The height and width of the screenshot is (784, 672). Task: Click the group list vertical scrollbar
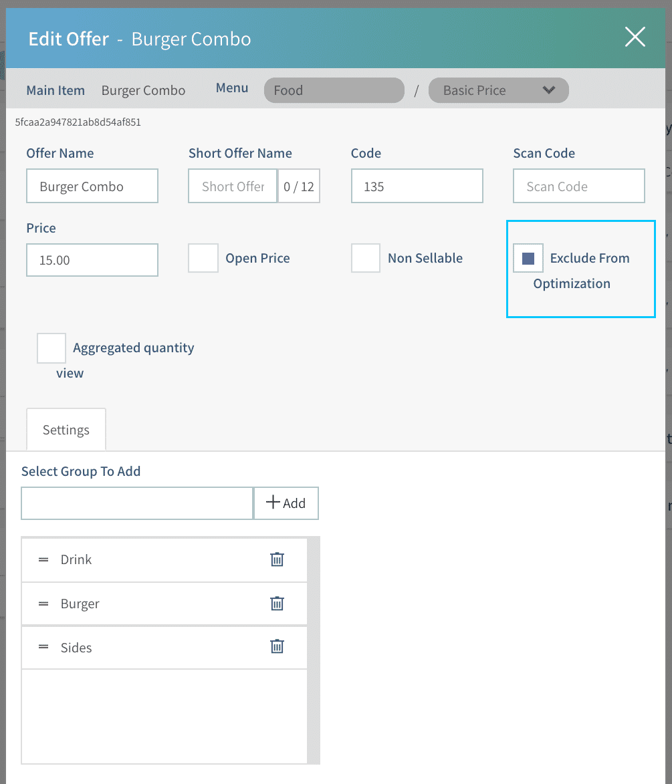(x=313, y=650)
